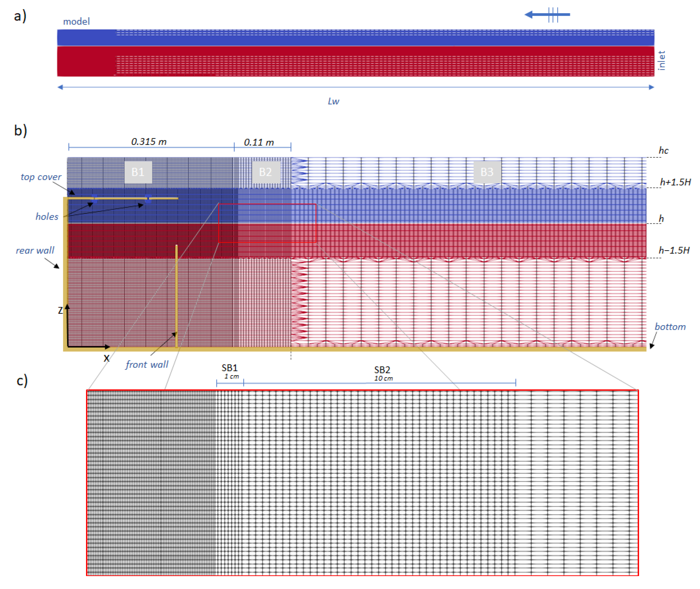Click the h+1.5H level label
This screenshot has width=700, height=589.
(675, 182)
